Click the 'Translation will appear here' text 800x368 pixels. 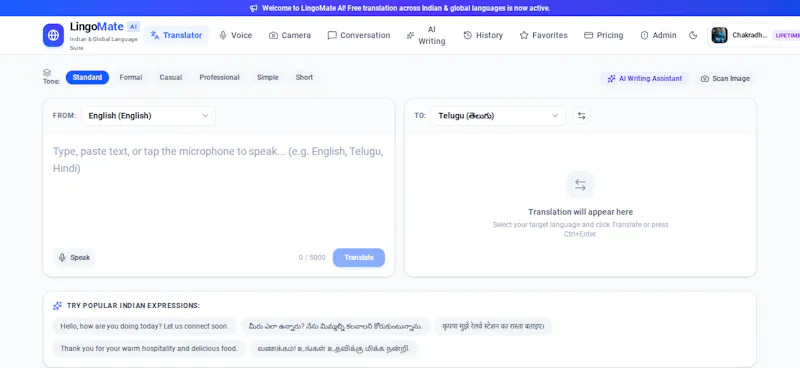click(x=580, y=212)
